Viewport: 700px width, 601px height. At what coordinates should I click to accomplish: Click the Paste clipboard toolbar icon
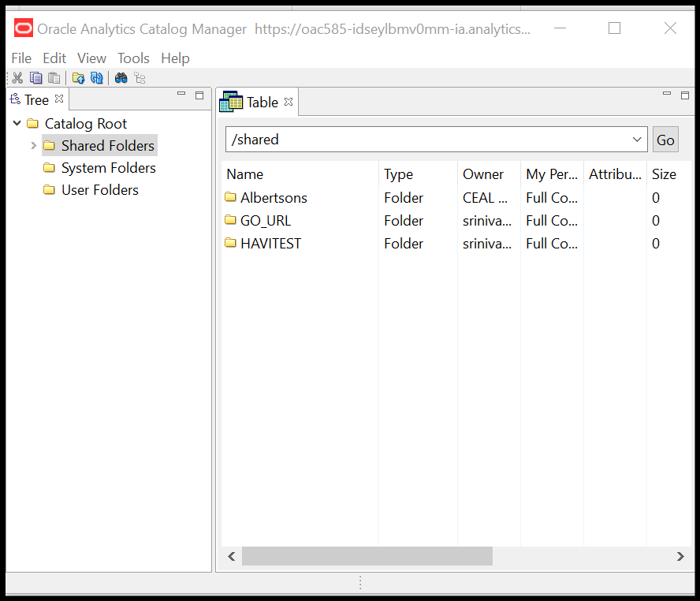[x=54, y=78]
